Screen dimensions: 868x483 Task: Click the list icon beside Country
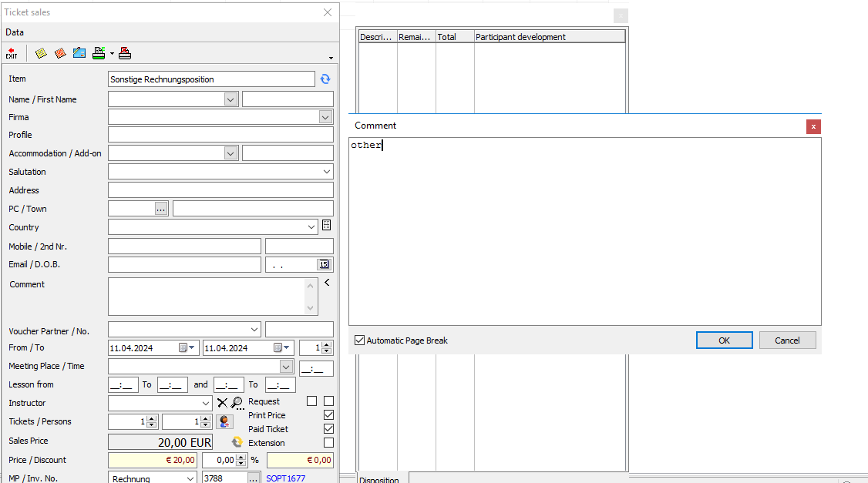[x=327, y=225]
